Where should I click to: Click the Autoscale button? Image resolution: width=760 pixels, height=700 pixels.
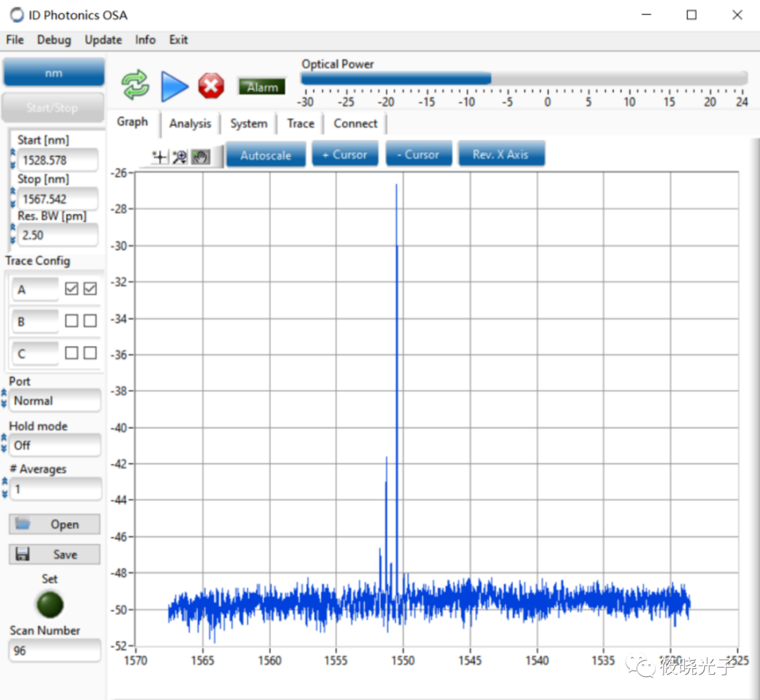(x=265, y=155)
